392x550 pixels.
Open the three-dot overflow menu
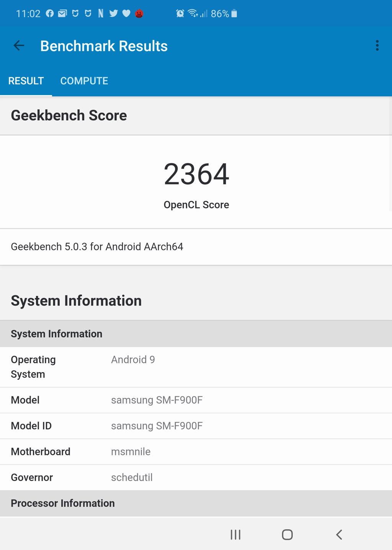(x=377, y=46)
